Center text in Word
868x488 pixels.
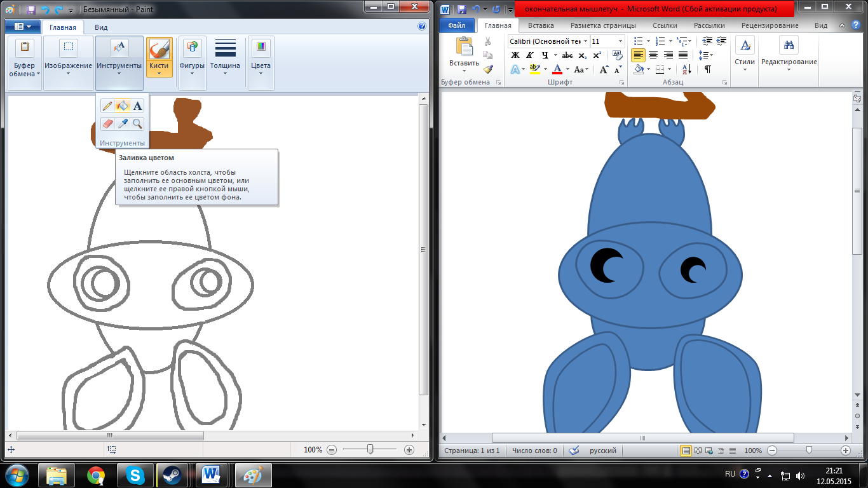tap(653, 55)
